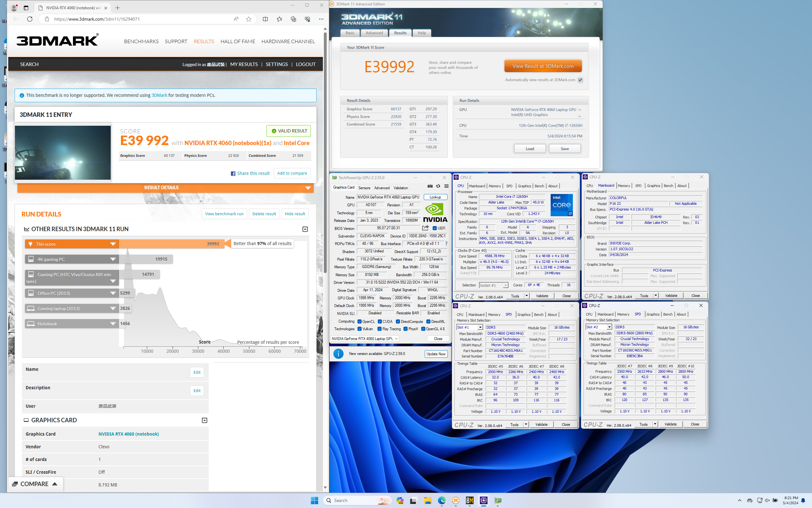The height and width of the screenshot is (508, 812).
Task: Click Add to compare
Action: 292,173
